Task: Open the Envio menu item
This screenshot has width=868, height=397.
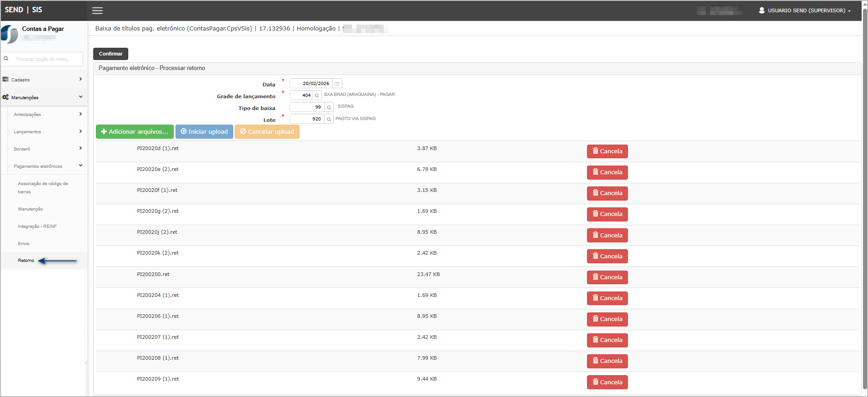Action: click(24, 244)
